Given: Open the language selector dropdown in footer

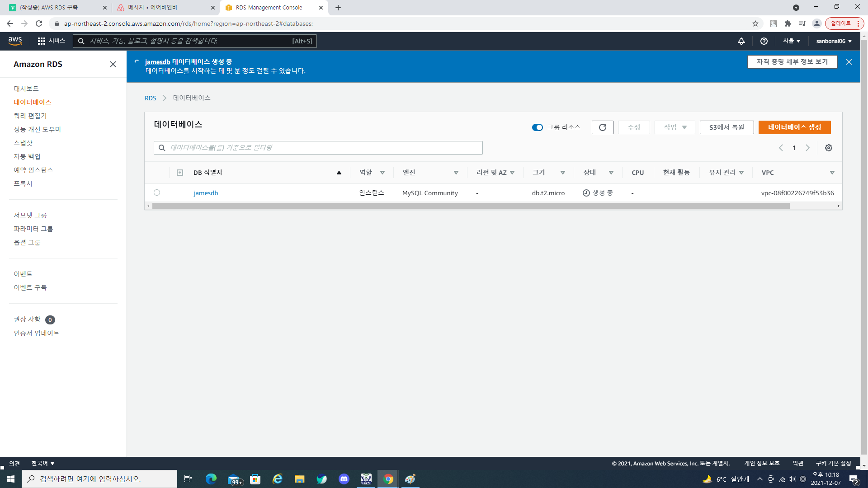Looking at the screenshot, I should pos(43,463).
